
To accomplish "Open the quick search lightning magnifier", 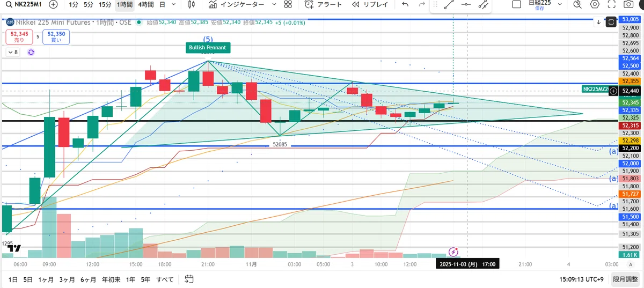I will pyautogui.click(x=577, y=4).
